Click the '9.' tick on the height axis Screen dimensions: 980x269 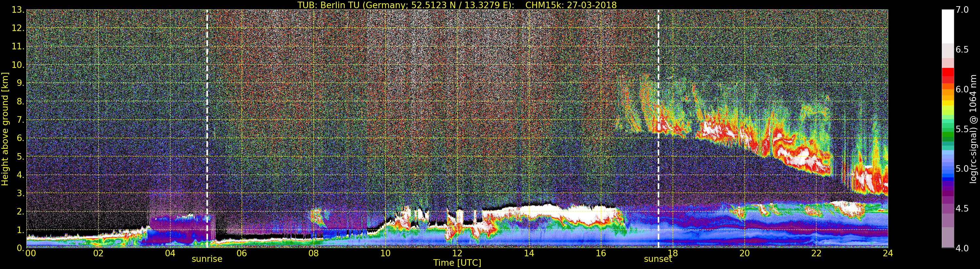tap(21, 83)
